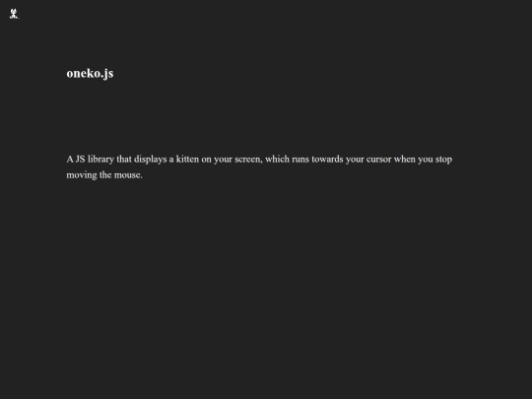Click the final word "mouse."
This screenshot has height=399, width=532.
tap(128, 175)
